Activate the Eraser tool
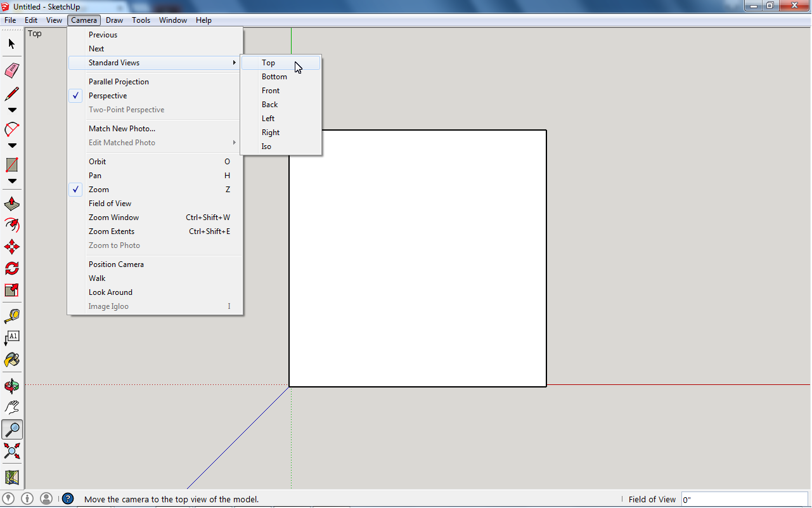This screenshot has height=508, width=812. 11,70
